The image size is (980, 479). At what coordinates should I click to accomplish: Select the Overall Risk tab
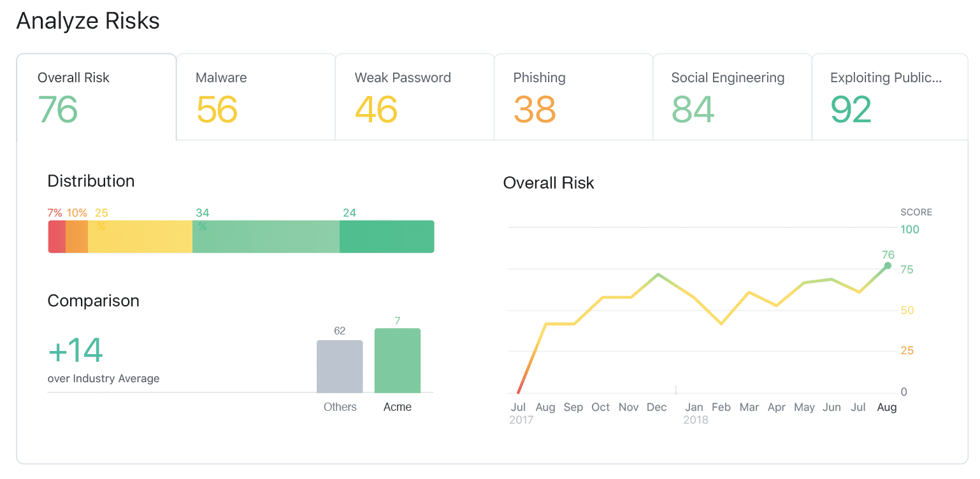click(x=96, y=97)
